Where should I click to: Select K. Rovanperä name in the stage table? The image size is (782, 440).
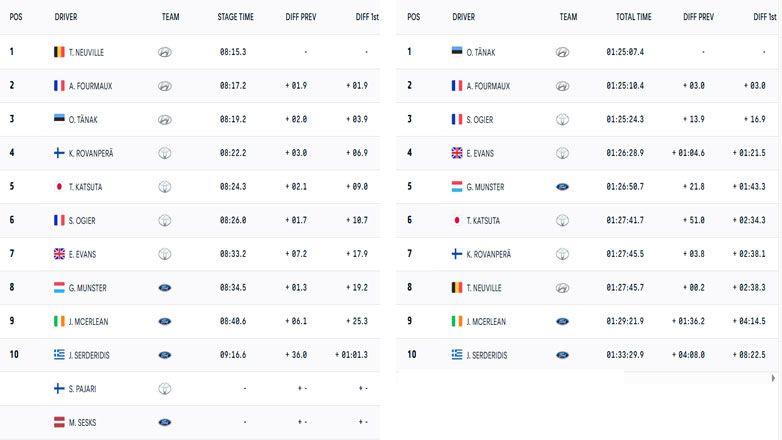tap(91, 153)
